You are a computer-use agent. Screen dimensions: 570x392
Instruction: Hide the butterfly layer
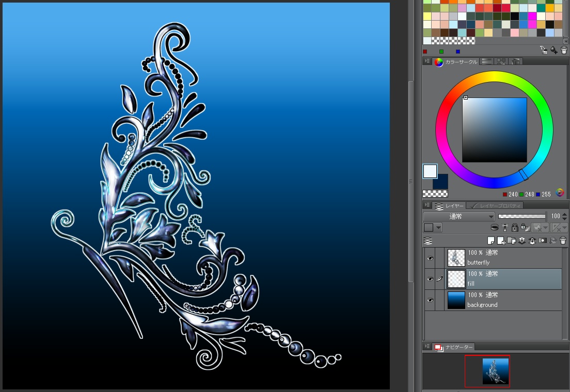click(x=430, y=258)
